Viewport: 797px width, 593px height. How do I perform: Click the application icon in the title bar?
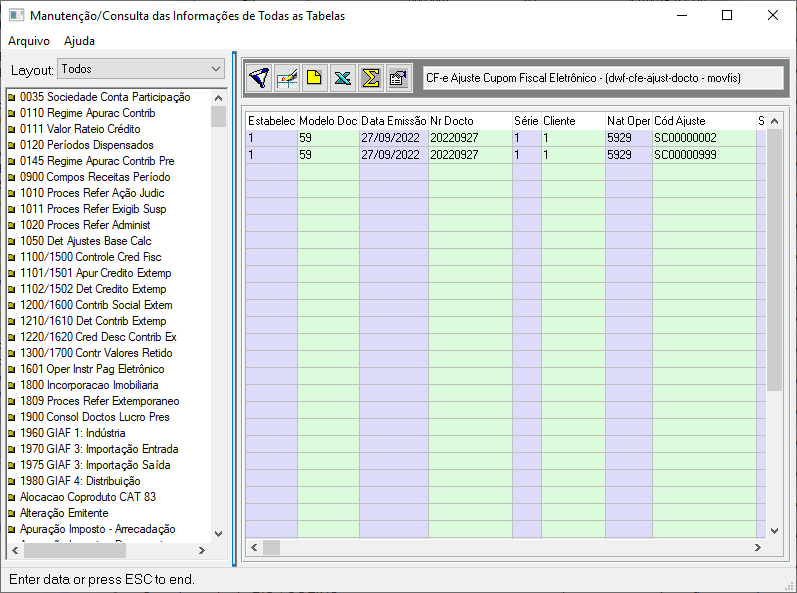coord(16,15)
